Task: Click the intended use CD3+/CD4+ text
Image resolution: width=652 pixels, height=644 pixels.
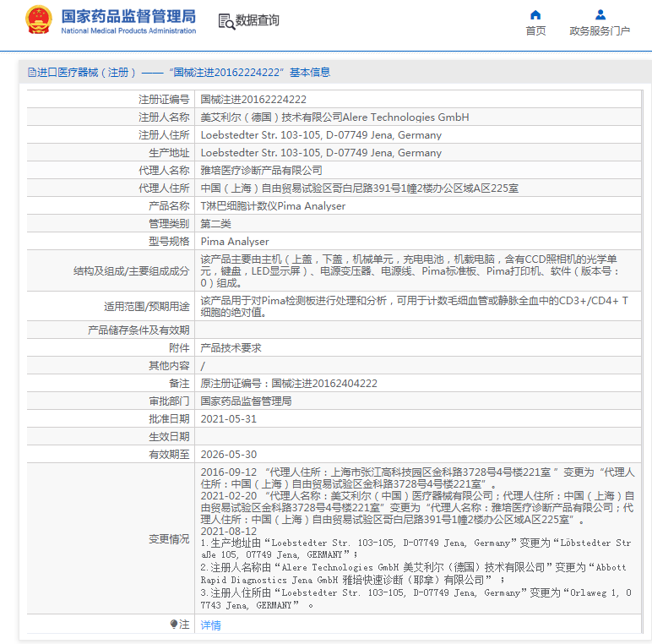Action: pyautogui.click(x=414, y=306)
